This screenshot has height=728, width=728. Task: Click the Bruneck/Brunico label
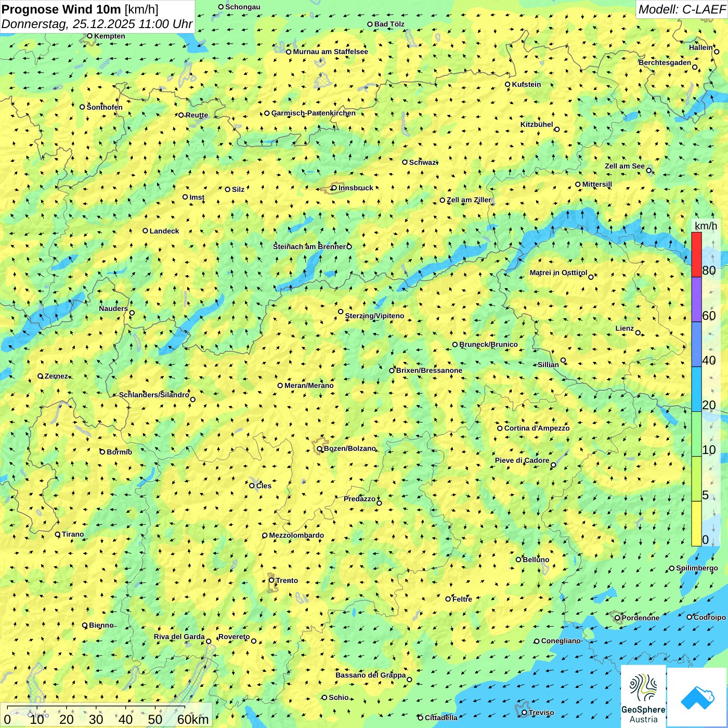[x=488, y=344]
